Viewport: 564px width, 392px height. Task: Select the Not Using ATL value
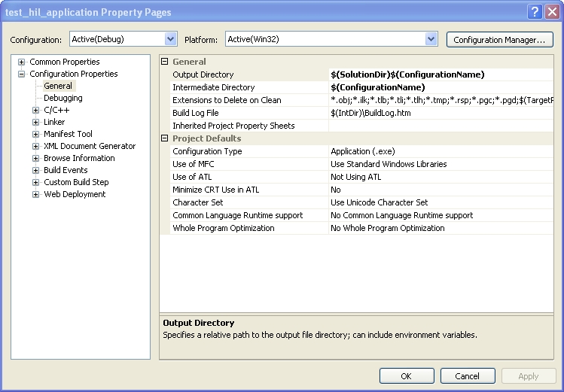click(x=441, y=177)
